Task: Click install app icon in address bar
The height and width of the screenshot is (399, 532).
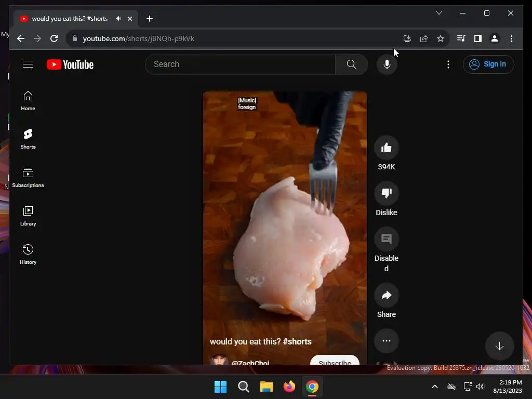Action: coord(407,38)
